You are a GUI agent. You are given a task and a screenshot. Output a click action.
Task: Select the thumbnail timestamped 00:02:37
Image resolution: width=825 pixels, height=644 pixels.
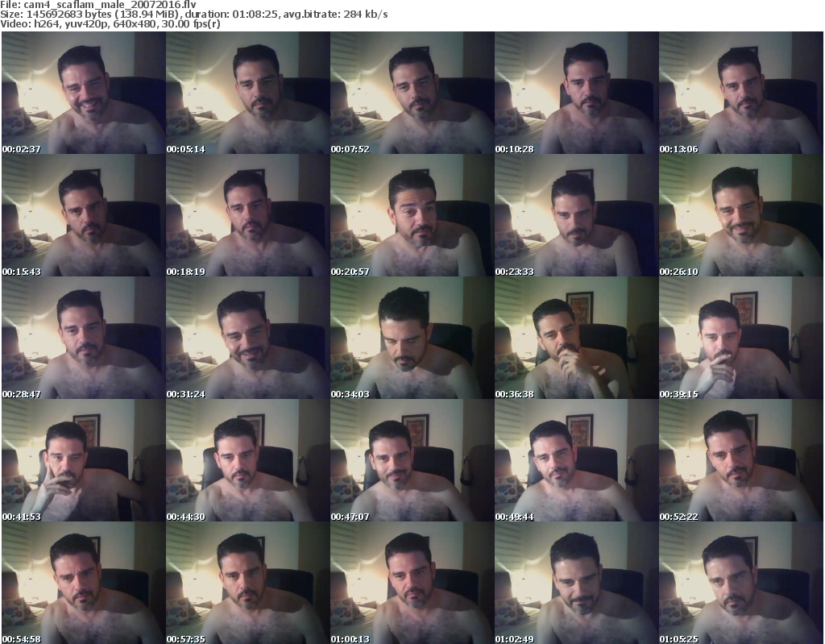click(x=84, y=93)
